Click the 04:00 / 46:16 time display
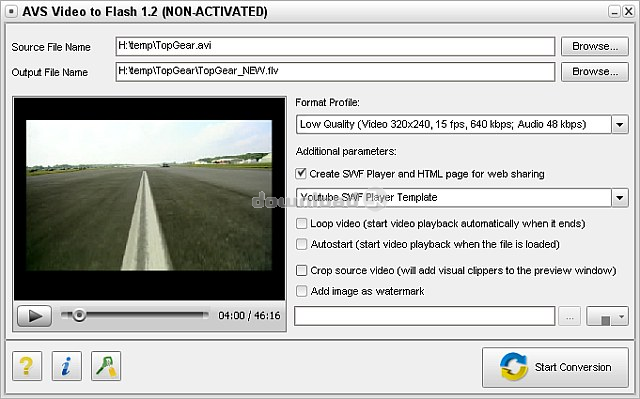 click(x=249, y=315)
